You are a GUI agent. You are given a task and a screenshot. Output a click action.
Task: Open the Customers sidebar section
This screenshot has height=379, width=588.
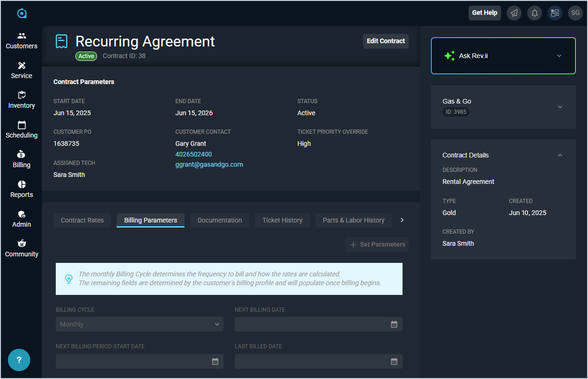coord(21,40)
